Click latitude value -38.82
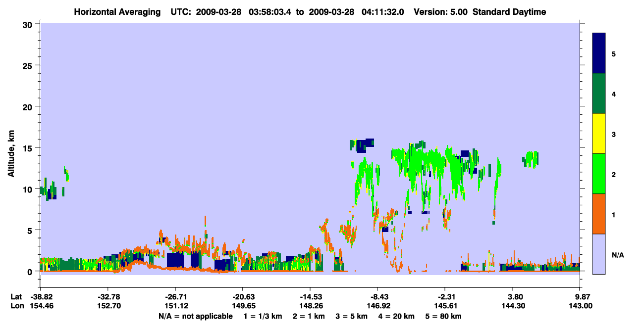 click(x=40, y=297)
